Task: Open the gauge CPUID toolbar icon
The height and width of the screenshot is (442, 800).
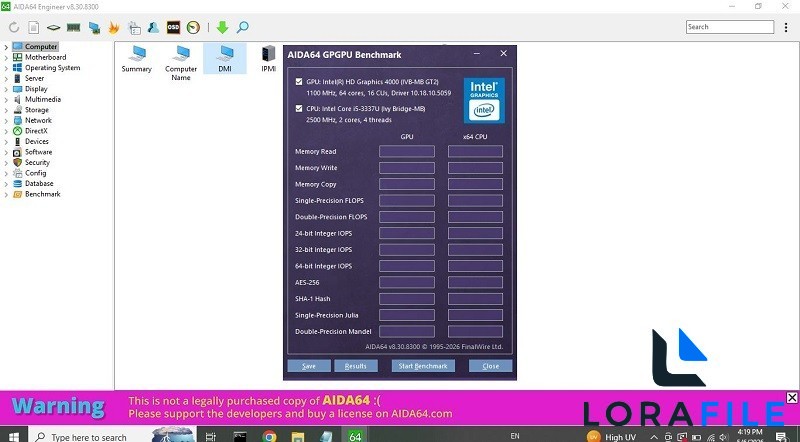Action: pos(193,28)
